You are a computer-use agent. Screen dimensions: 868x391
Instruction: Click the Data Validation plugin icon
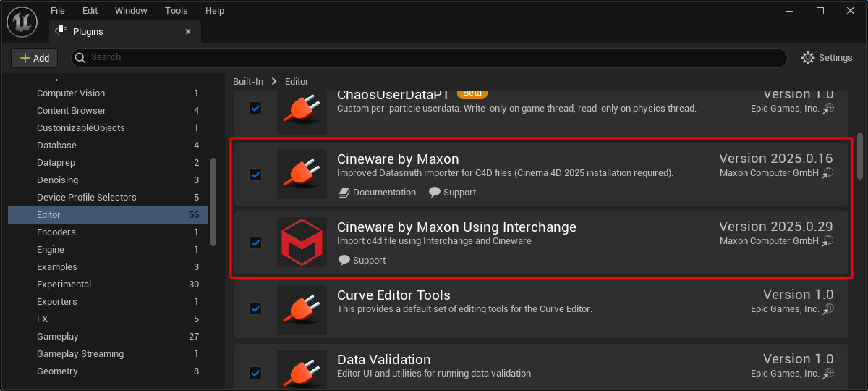pos(302,369)
